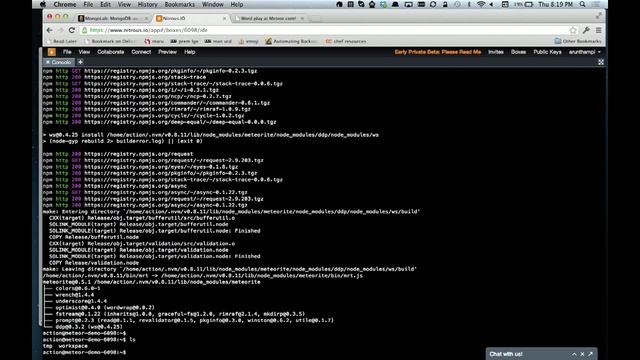This screenshot has height=360, width=640.
Task: Click the 'tmp workspace' output line
Action: click(x=65, y=346)
